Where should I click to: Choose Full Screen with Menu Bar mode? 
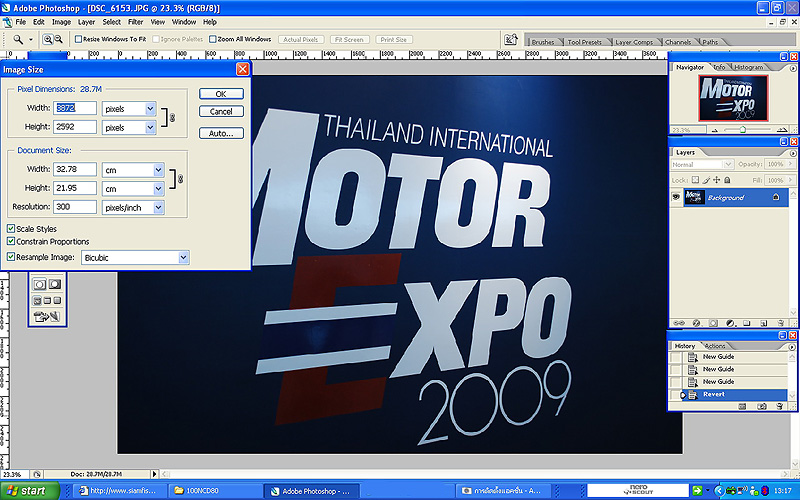(47, 301)
